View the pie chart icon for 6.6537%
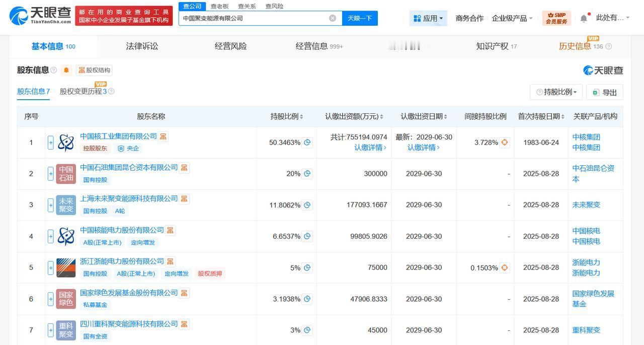 pos(307,236)
